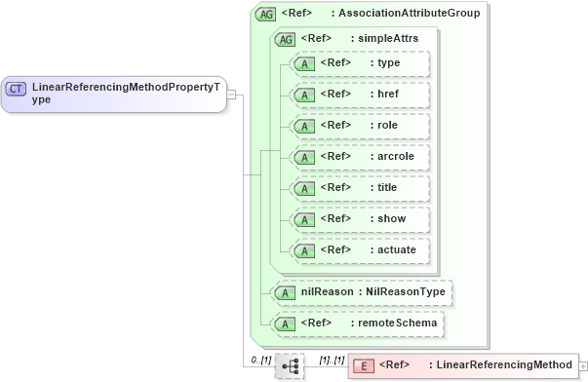The height and width of the screenshot is (382, 588).
Task: Click the A icon beside actuate
Action: coord(304,250)
